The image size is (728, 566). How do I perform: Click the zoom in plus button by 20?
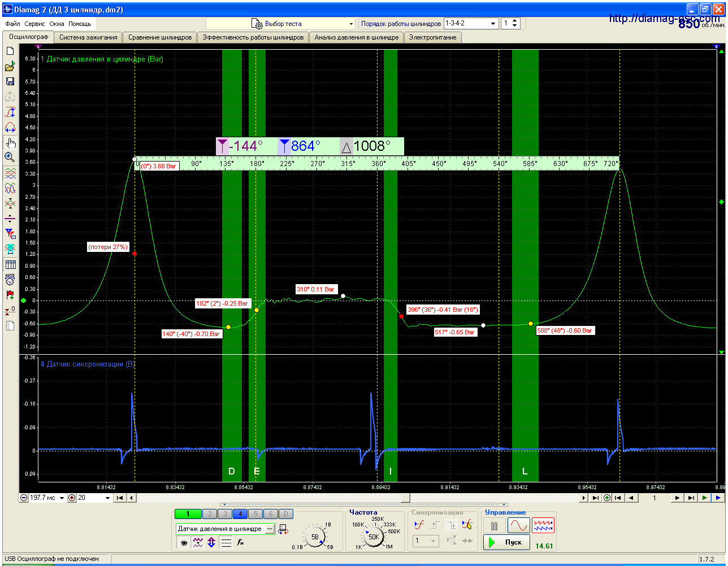pyautogui.click(x=72, y=498)
